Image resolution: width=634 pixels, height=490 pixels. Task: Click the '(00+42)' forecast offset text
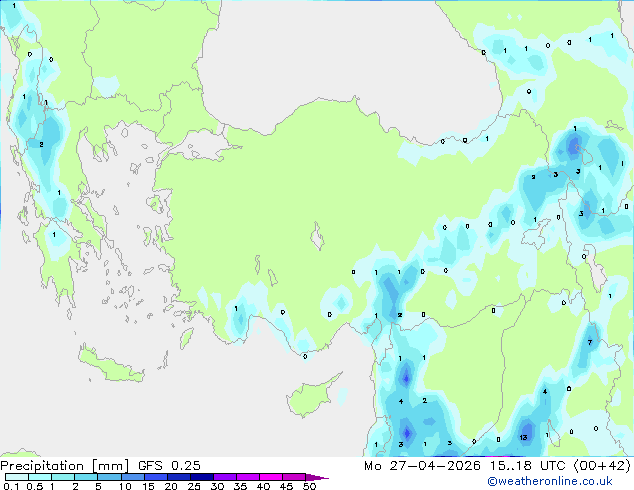(x=602, y=466)
